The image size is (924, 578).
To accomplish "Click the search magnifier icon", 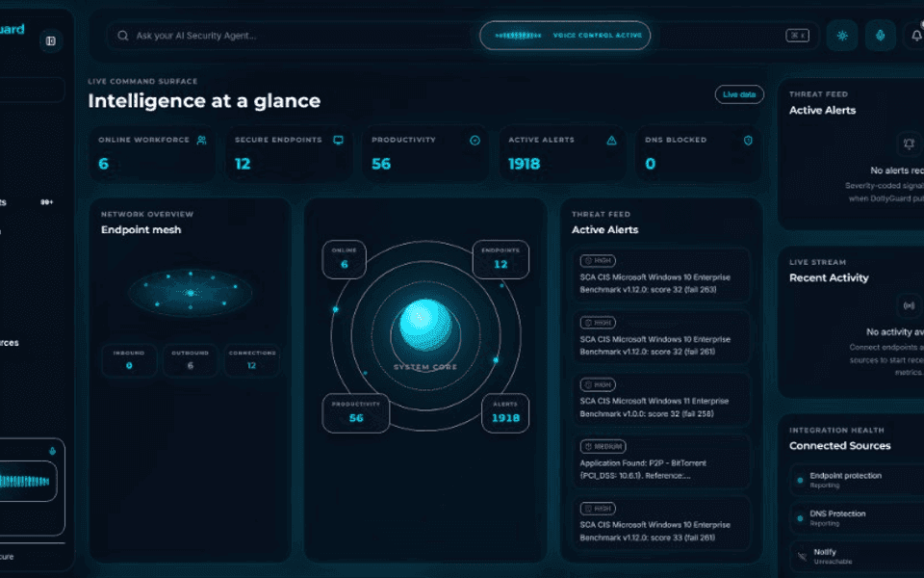I will click(x=122, y=36).
